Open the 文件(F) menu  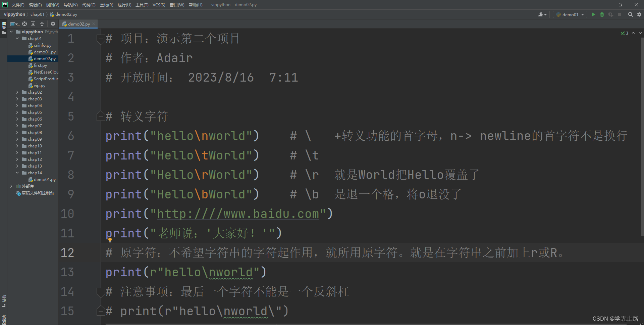(x=18, y=5)
